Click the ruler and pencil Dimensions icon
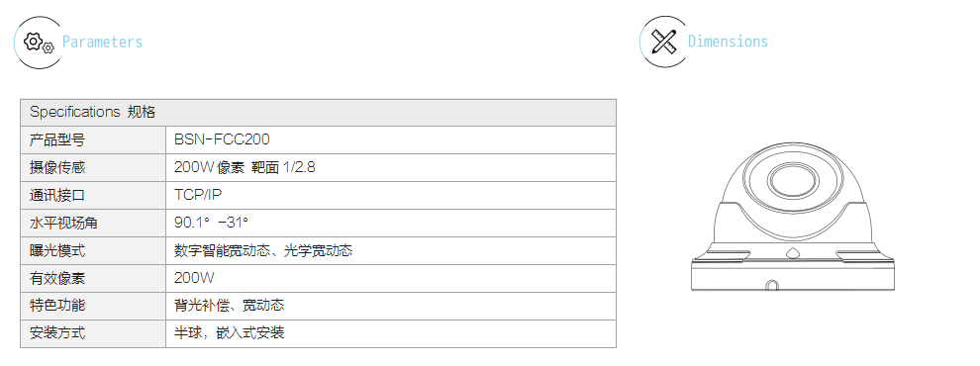980x366 pixels. (x=664, y=42)
